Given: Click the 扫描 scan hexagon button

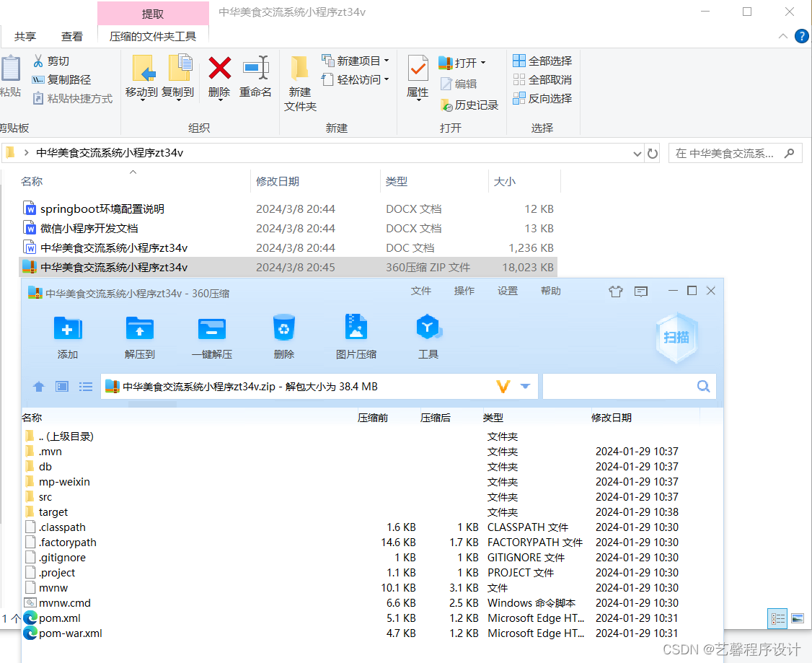Looking at the screenshot, I should (677, 338).
